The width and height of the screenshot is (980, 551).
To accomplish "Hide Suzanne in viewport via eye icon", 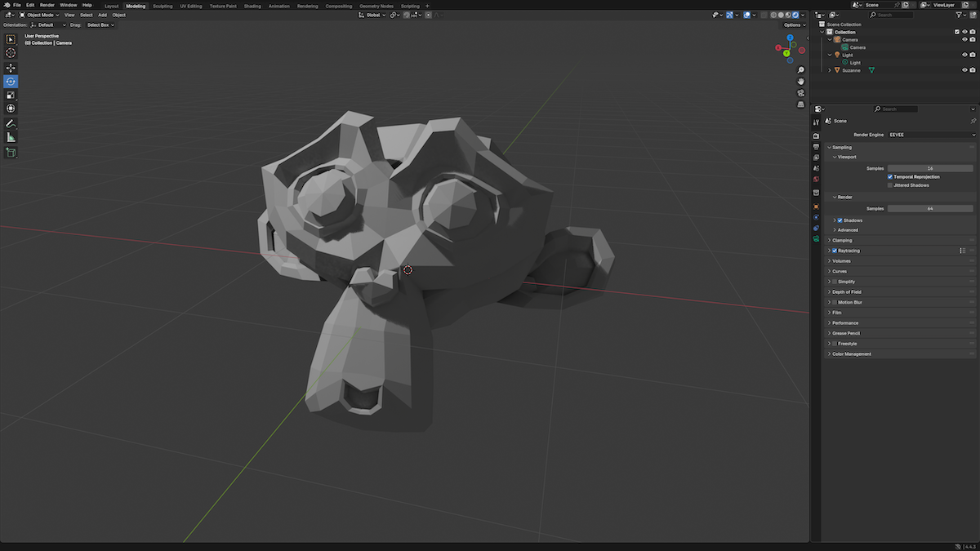I will coord(964,70).
